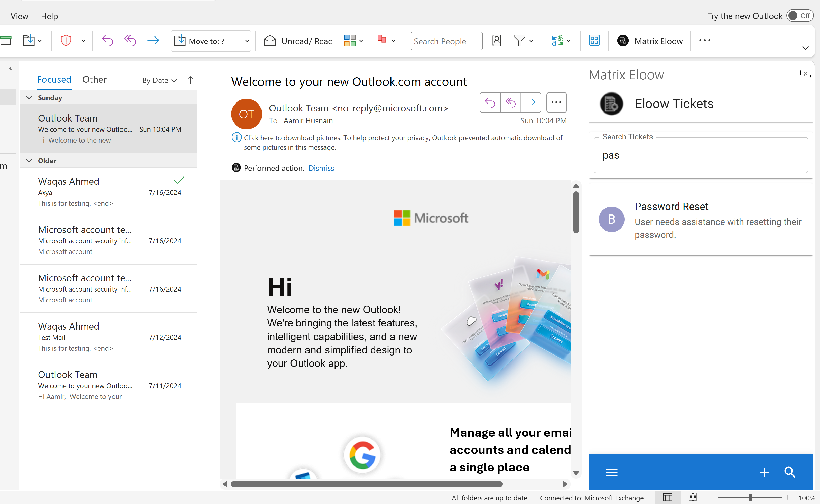Image resolution: width=820 pixels, height=504 pixels.
Task: Click the message vertical scrollbar thumb
Action: (x=576, y=212)
